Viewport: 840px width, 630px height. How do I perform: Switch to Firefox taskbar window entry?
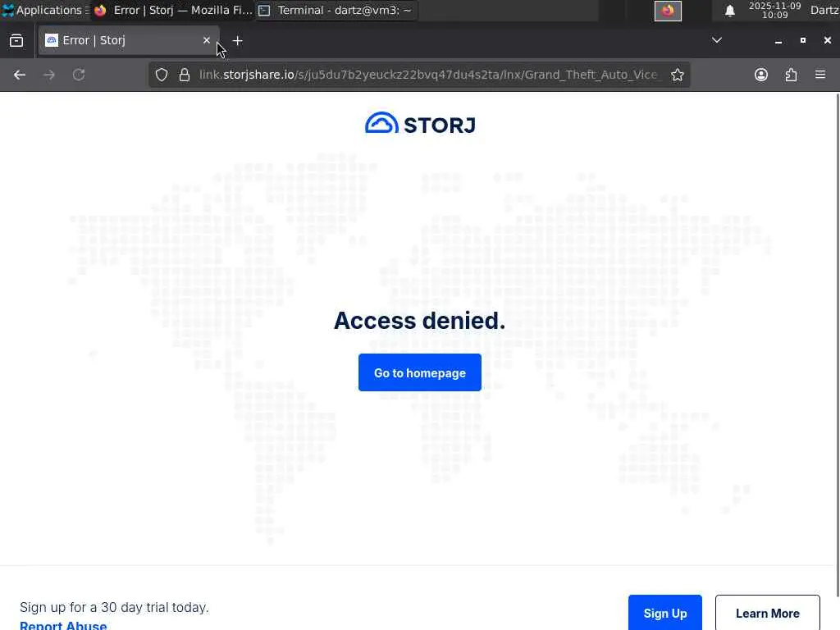[172, 10]
